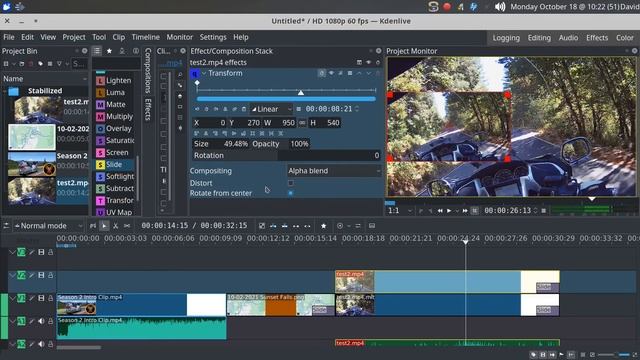Select the map image thumbnail in Project Bin
Image resolution: width=640 pixels, height=360 pixels.
tap(32, 137)
